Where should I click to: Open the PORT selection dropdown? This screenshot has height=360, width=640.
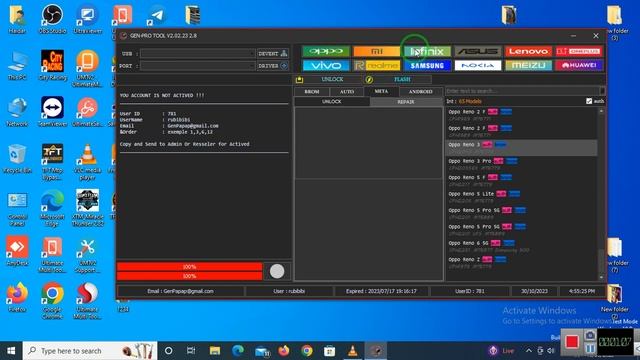point(198,66)
